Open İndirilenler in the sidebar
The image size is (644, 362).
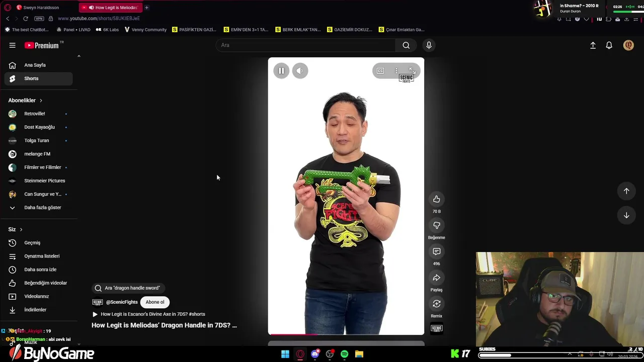(x=38, y=310)
